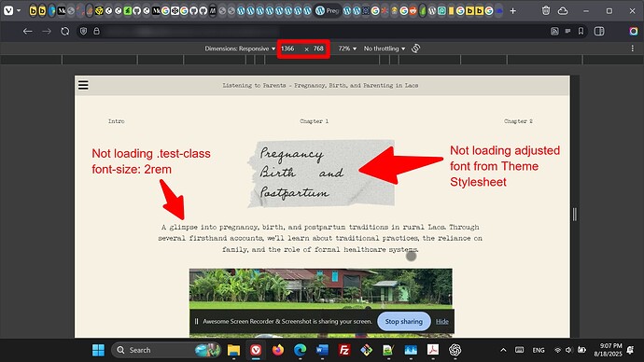644x362 pixels.
Task: Open ChatGPT app from taskbar
Action: (455, 350)
